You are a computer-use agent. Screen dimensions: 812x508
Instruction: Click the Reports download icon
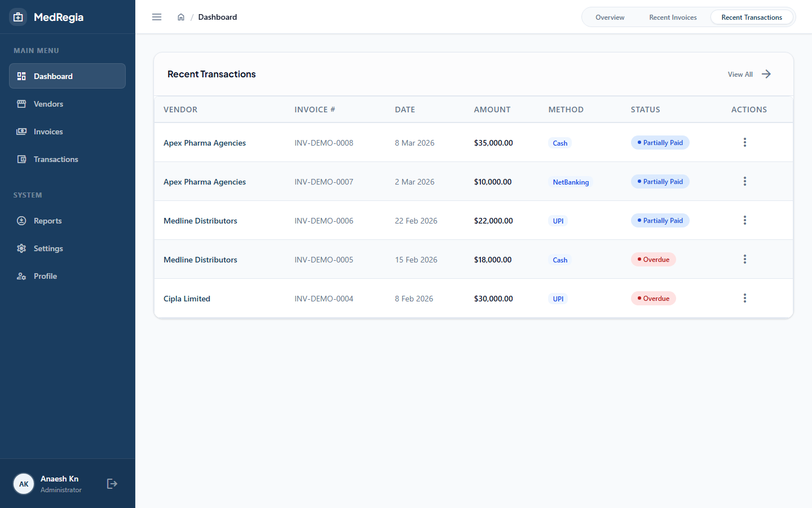[21, 221]
